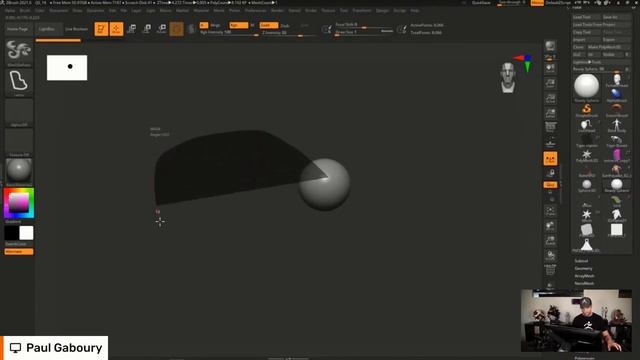Click the Import button in Tool palette
The image size is (640, 360).
tap(587, 40)
